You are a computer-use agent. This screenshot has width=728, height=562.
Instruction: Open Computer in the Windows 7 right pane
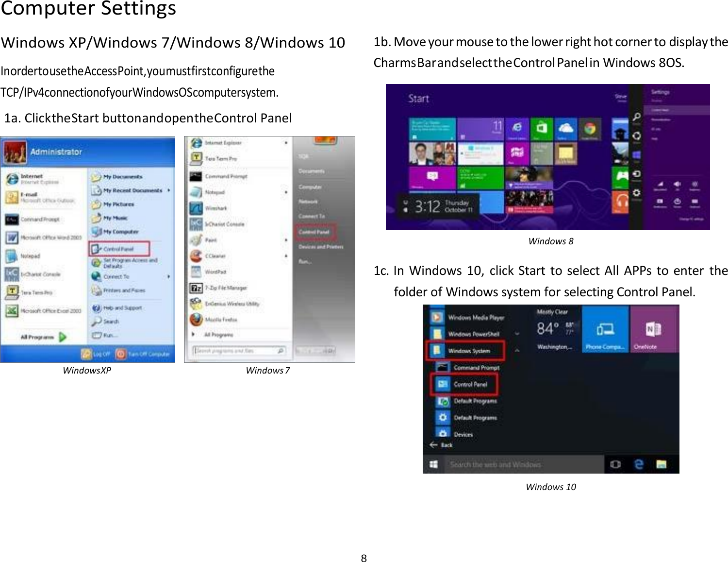(x=310, y=187)
